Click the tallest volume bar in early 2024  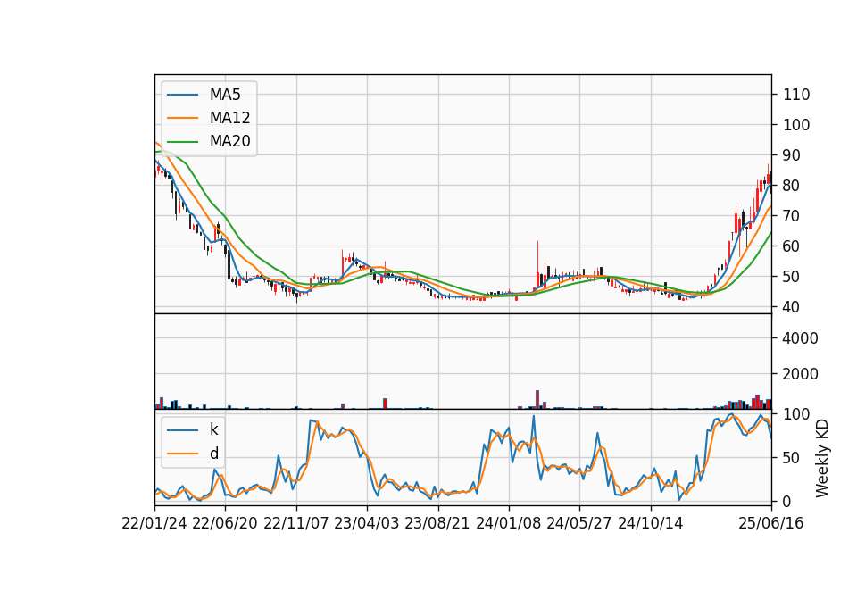[537, 400]
